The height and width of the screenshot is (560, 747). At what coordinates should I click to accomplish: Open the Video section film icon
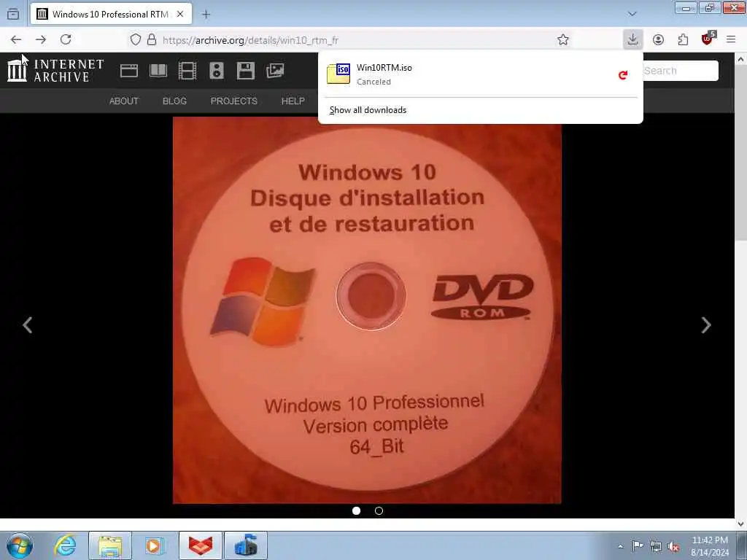pos(187,71)
